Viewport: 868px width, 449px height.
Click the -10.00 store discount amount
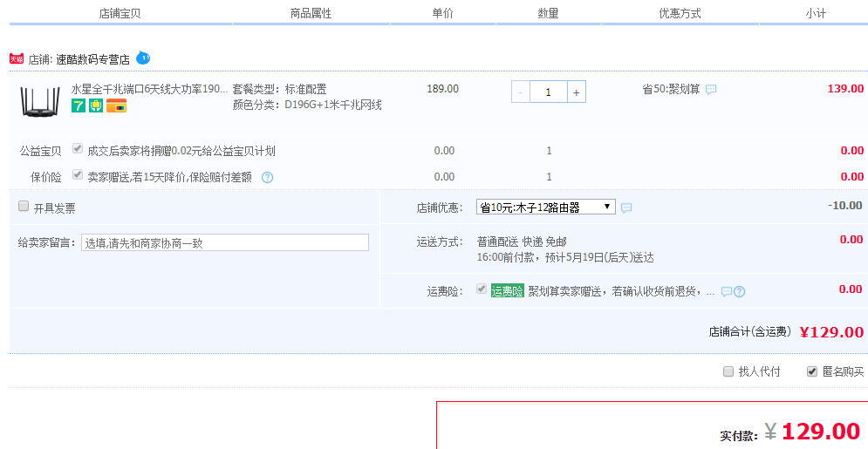[x=845, y=206]
